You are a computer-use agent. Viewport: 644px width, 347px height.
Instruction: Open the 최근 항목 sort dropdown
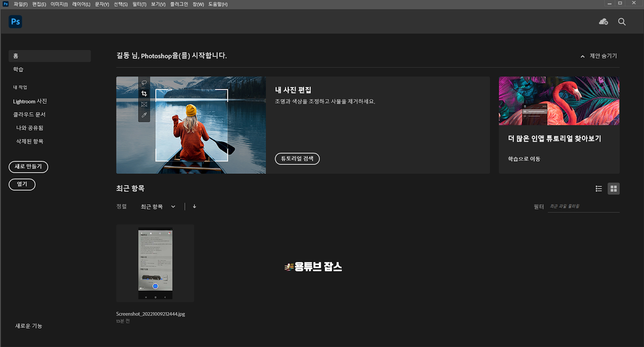tap(158, 206)
